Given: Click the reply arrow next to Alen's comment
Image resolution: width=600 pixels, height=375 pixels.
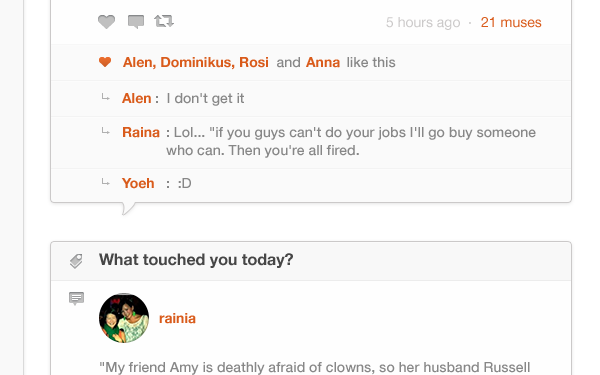Looking at the screenshot, I should click(x=105, y=98).
